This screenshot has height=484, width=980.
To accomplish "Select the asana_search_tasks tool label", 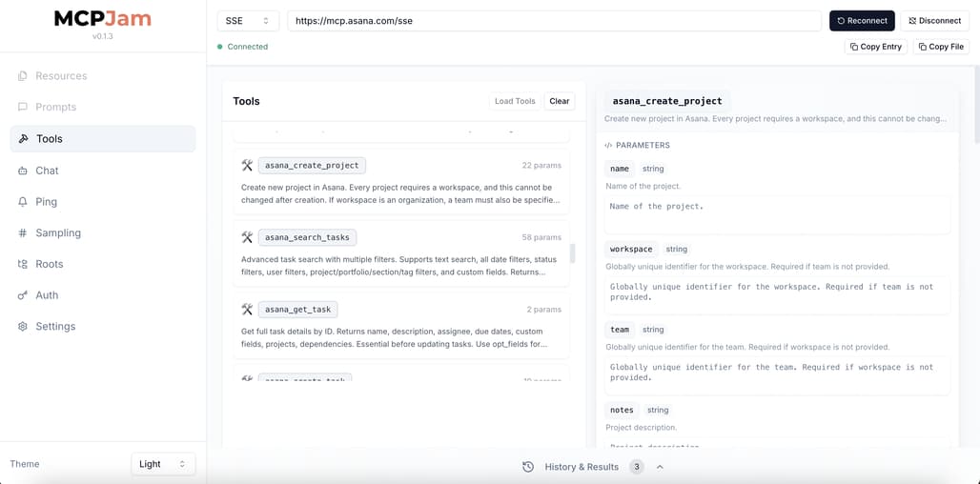I will tap(308, 237).
